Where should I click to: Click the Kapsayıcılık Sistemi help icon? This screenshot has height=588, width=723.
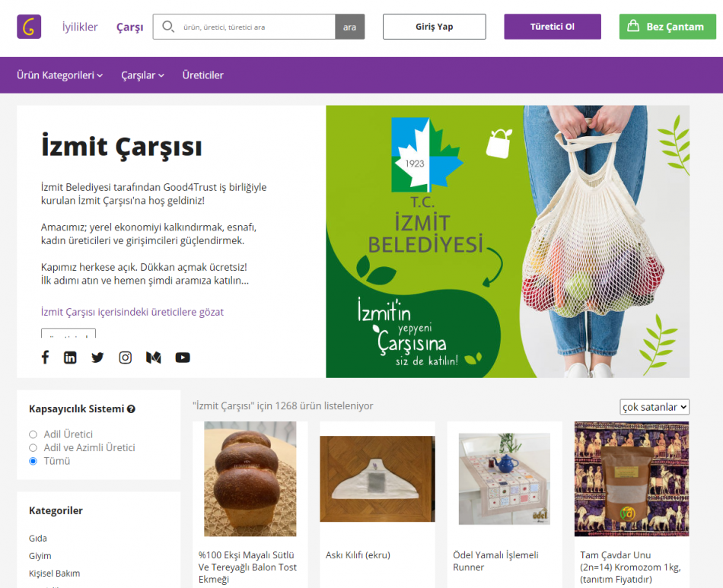[131, 408]
